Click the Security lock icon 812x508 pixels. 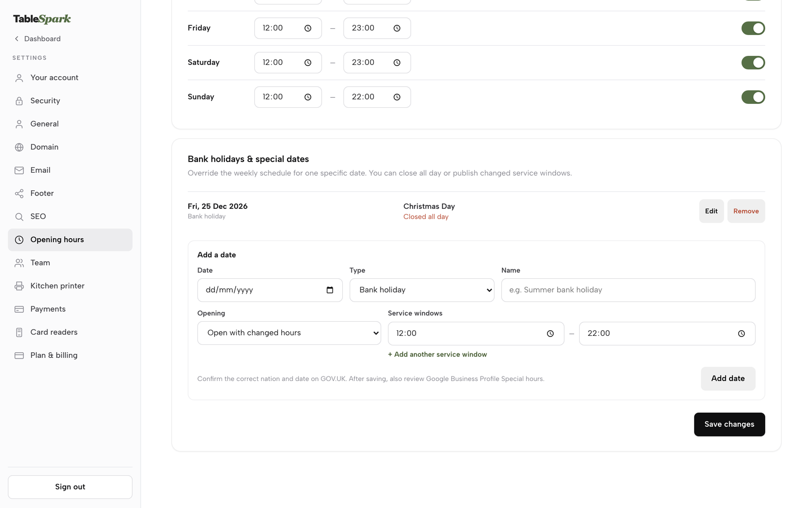pos(19,101)
